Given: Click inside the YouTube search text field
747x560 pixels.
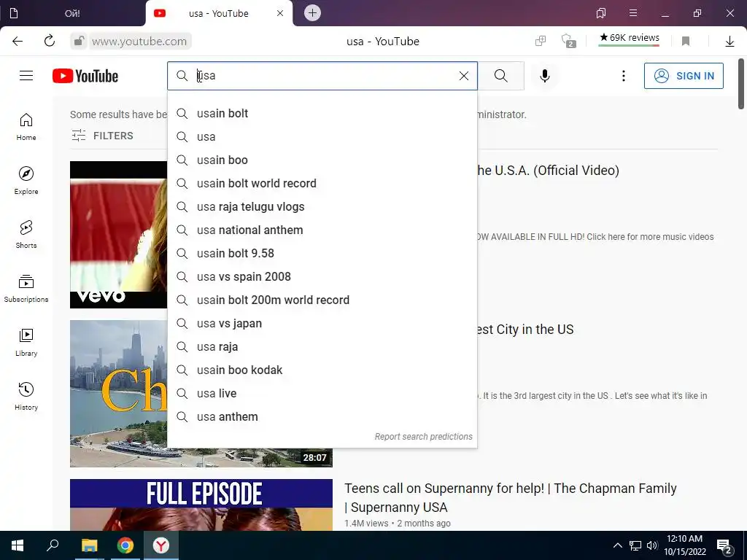Looking at the screenshot, I should [x=324, y=76].
